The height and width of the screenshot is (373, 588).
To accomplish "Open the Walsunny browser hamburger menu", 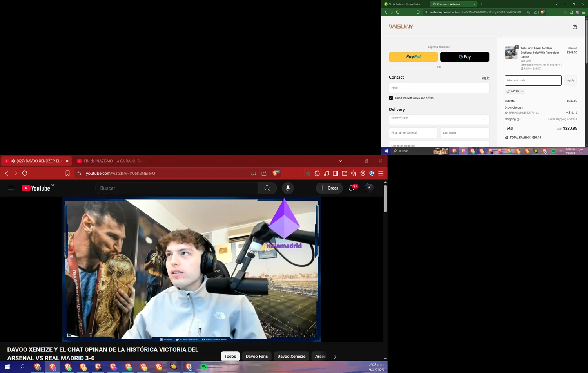I will pyautogui.click(x=583, y=12).
